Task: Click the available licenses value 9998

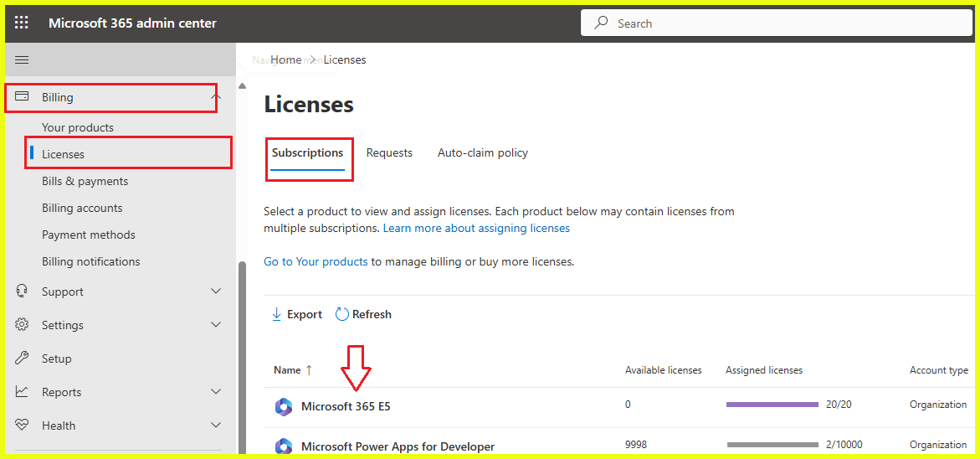Action: click(636, 445)
